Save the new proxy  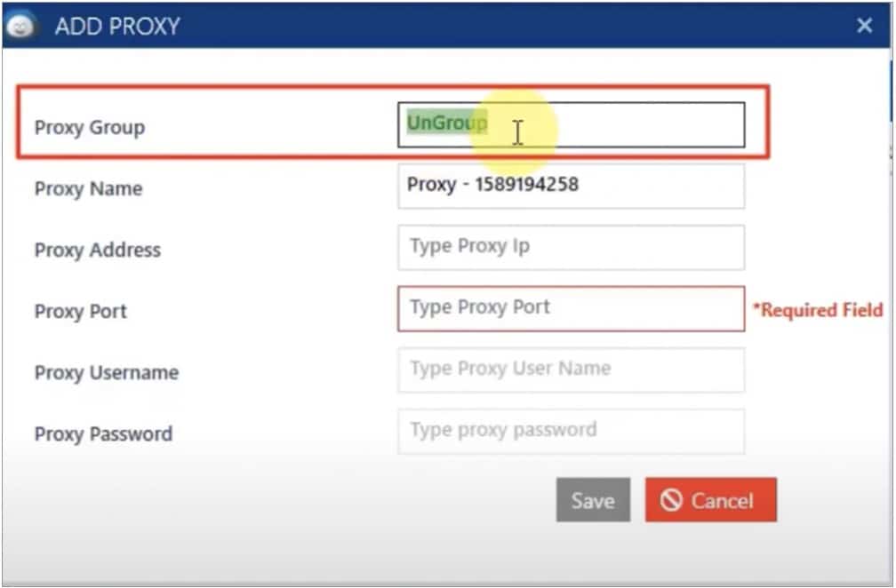coord(593,500)
